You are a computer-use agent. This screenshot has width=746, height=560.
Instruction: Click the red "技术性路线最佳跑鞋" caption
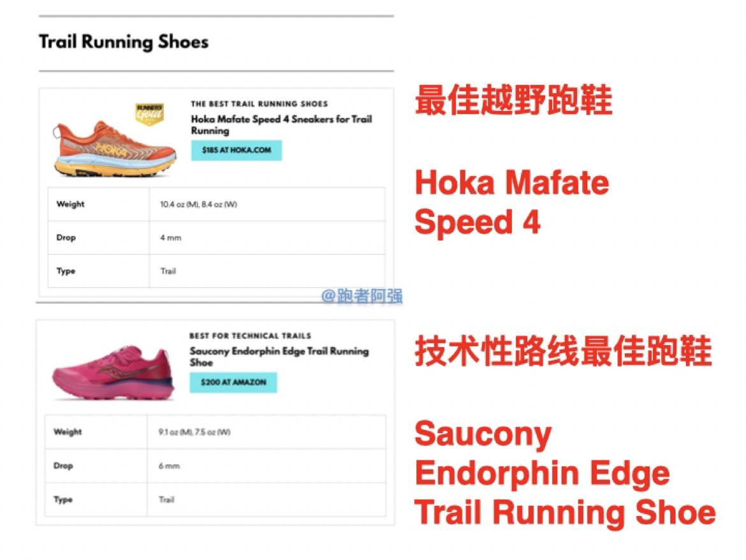click(x=563, y=351)
